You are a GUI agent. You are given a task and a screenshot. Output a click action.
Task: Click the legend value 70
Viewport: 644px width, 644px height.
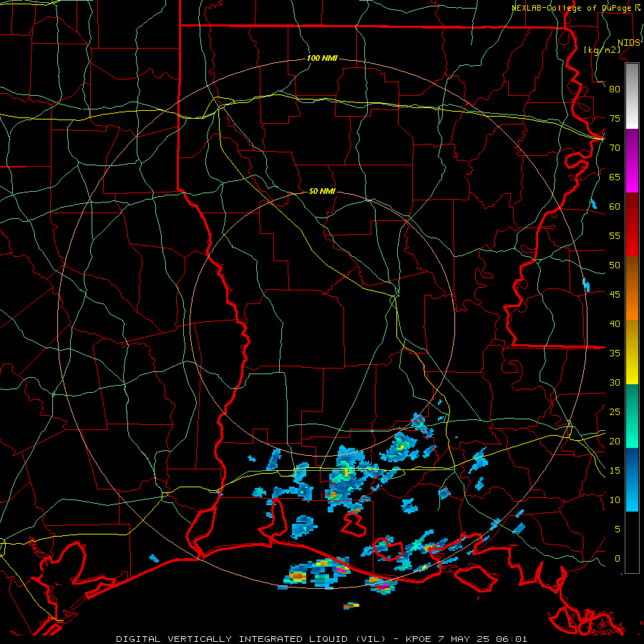(x=615, y=148)
